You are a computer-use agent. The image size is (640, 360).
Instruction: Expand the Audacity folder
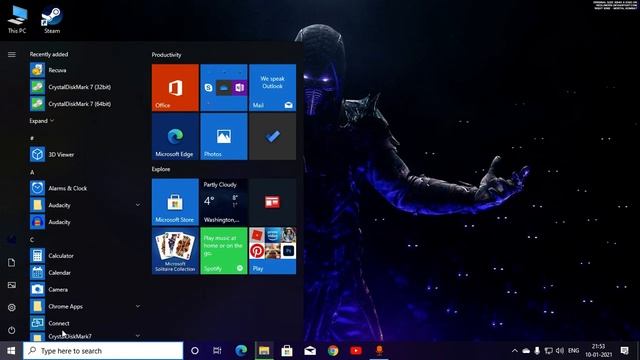[x=138, y=205]
